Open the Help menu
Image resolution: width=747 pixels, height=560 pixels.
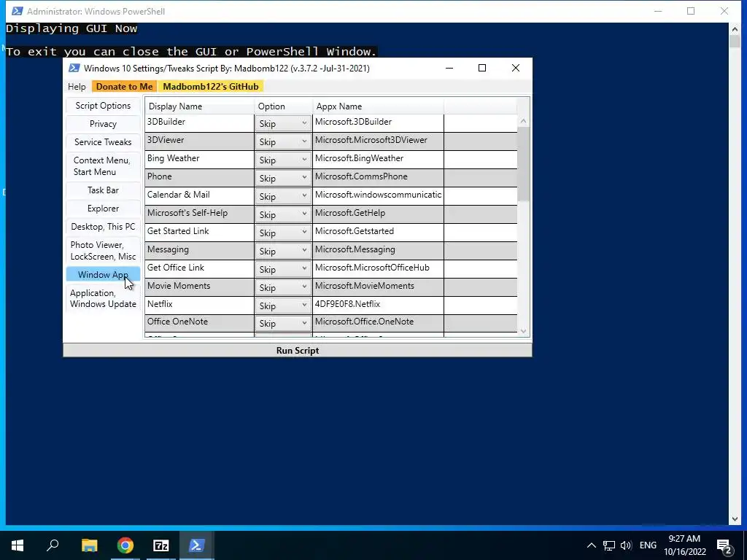[77, 87]
